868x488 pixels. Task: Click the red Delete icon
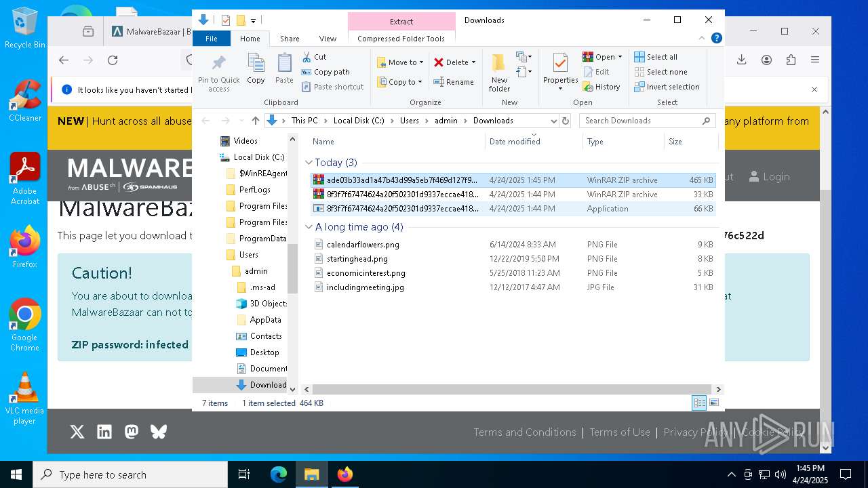coord(439,62)
